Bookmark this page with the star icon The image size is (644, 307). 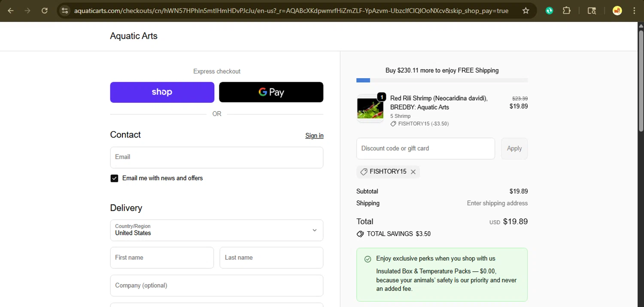click(x=526, y=11)
